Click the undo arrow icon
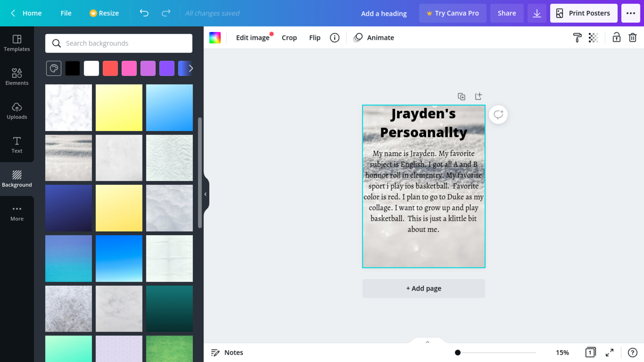The image size is (644, 362). pos(144,13)
